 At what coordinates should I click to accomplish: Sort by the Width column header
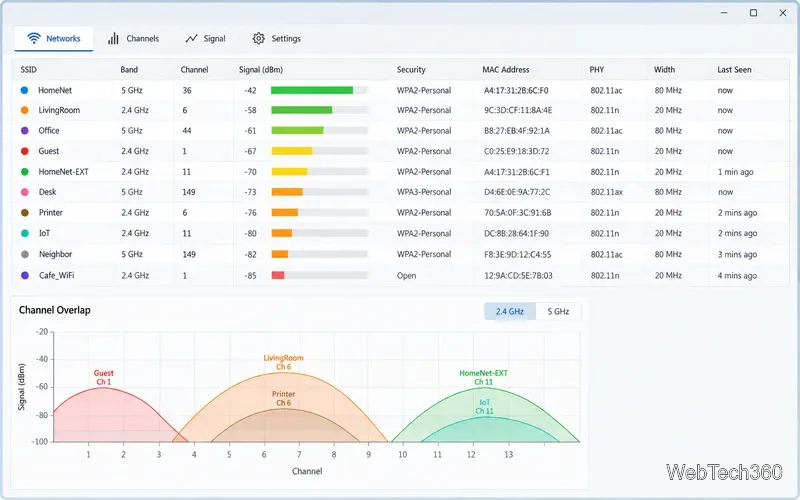point(664,69)
